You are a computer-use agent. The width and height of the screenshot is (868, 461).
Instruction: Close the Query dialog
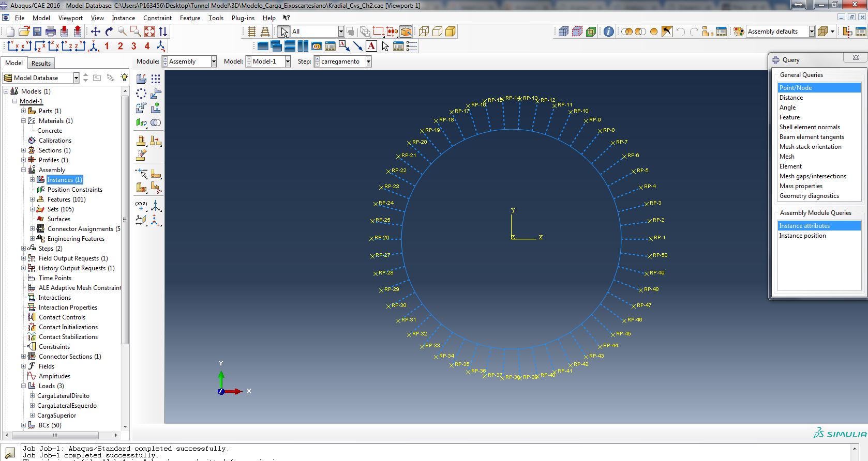tap(856, 57)
